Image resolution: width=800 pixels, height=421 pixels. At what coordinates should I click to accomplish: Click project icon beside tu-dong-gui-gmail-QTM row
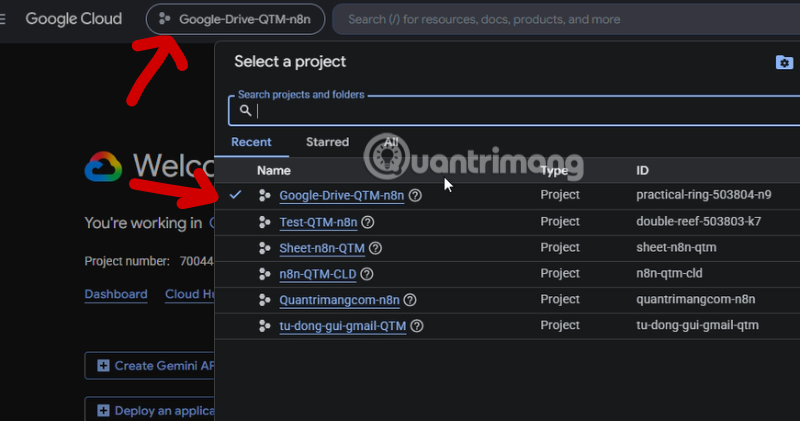(264, 326)
